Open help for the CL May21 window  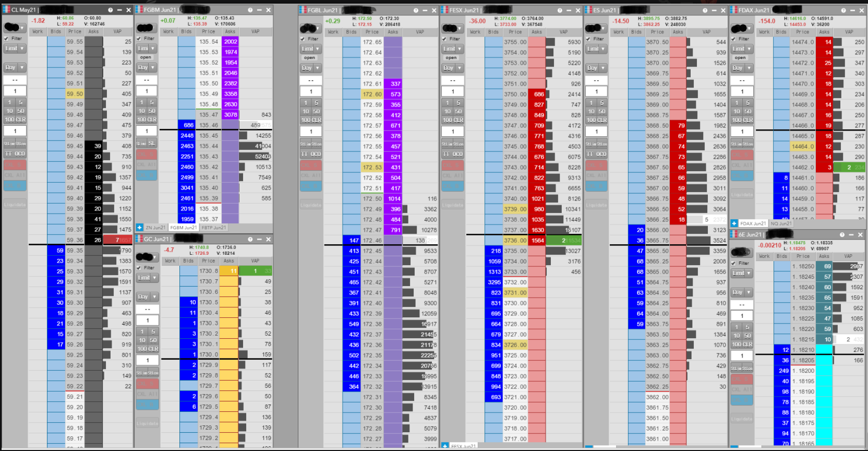[x=111, y=10]
